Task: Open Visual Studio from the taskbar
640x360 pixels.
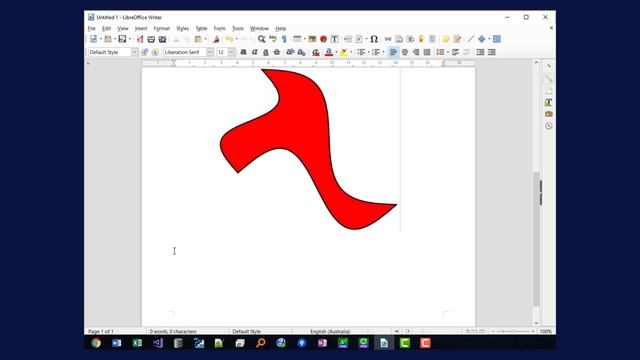Action: [158, 343]
